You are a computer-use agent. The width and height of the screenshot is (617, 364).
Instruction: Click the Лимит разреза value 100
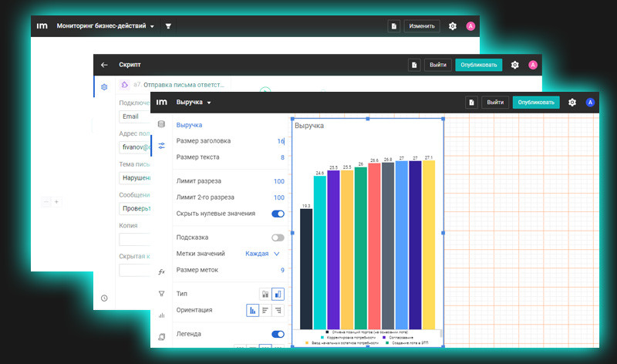pyautogui.click(x=279, y=181)
